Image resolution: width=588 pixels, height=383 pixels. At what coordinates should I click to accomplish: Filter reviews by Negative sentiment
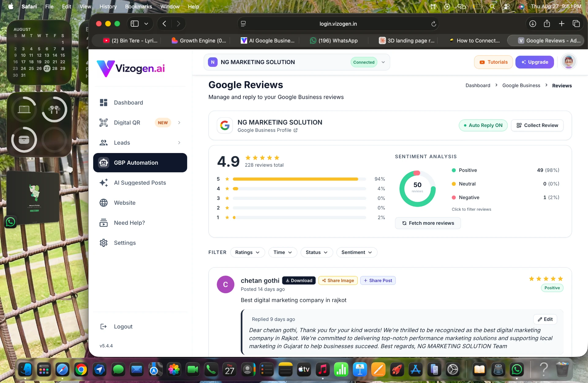505,197
